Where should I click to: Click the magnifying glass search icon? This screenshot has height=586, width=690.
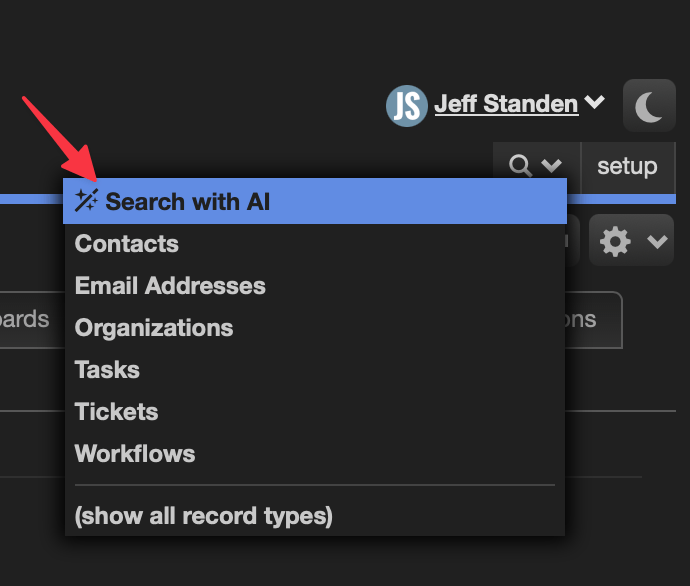pyautogui.click(x=521, y=166)
